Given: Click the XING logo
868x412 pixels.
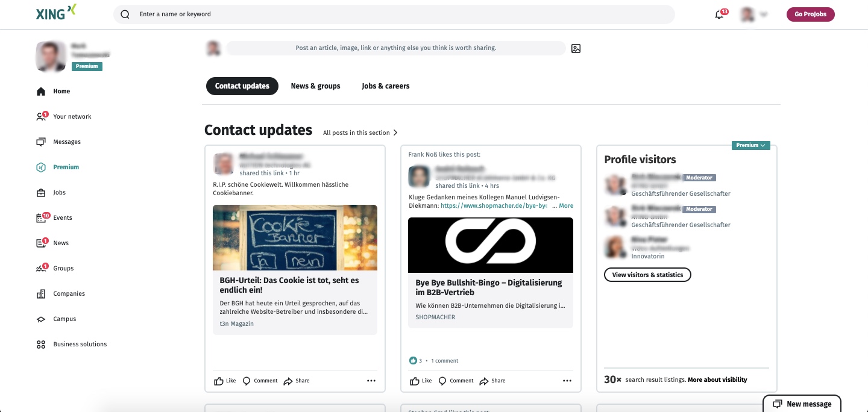Looking at the screenshot, I should (57, 12).
